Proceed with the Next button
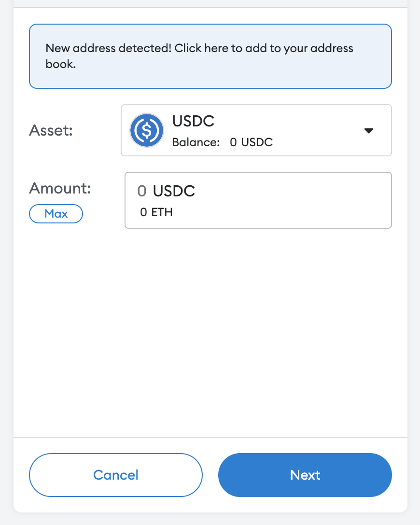The height and width of the screenshot is (525, 420). click(x=305, y=475)
